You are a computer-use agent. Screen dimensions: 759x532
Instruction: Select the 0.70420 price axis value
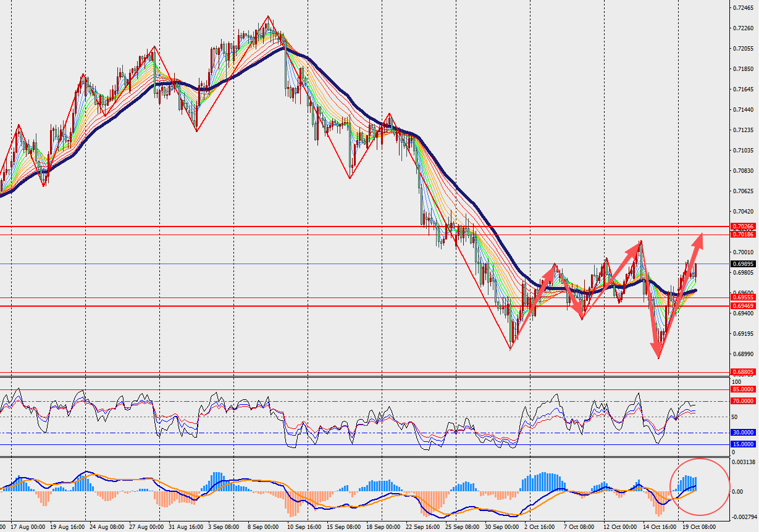click(743, 211)
